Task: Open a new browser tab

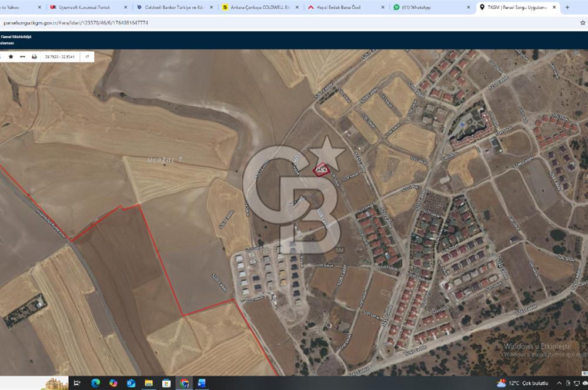Action: click(567, 8)
